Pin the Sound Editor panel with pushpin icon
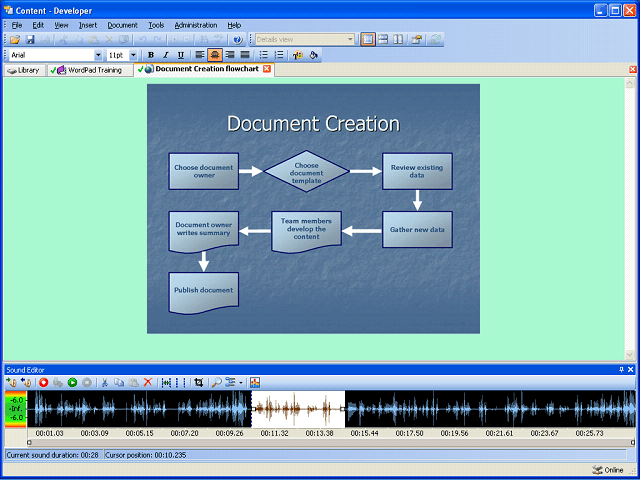 point(622,370)
